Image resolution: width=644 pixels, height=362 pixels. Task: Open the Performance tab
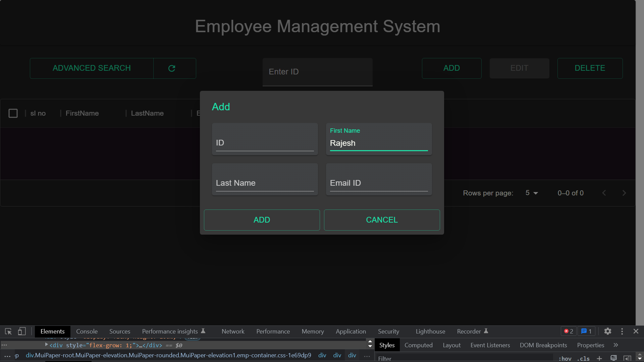pyautogui.click(x=273, y=331)
